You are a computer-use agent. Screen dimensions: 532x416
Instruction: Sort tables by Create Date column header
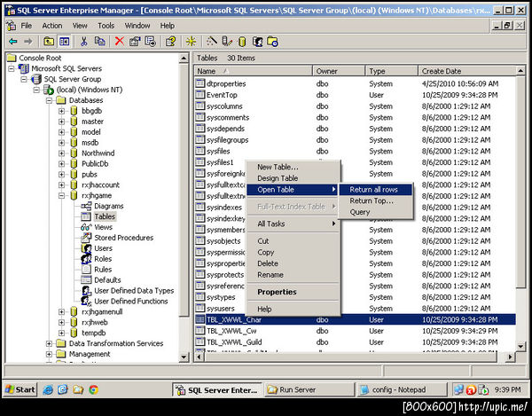point(442,71)
